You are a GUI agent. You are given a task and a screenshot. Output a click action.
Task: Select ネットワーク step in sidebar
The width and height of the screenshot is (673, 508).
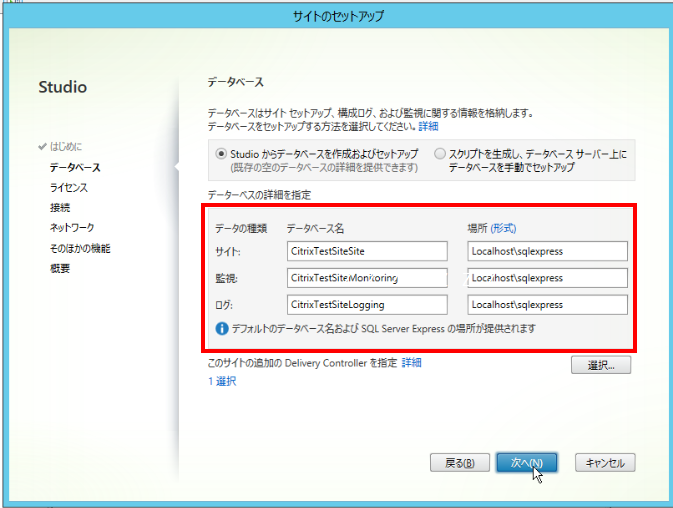pos(72,227)
